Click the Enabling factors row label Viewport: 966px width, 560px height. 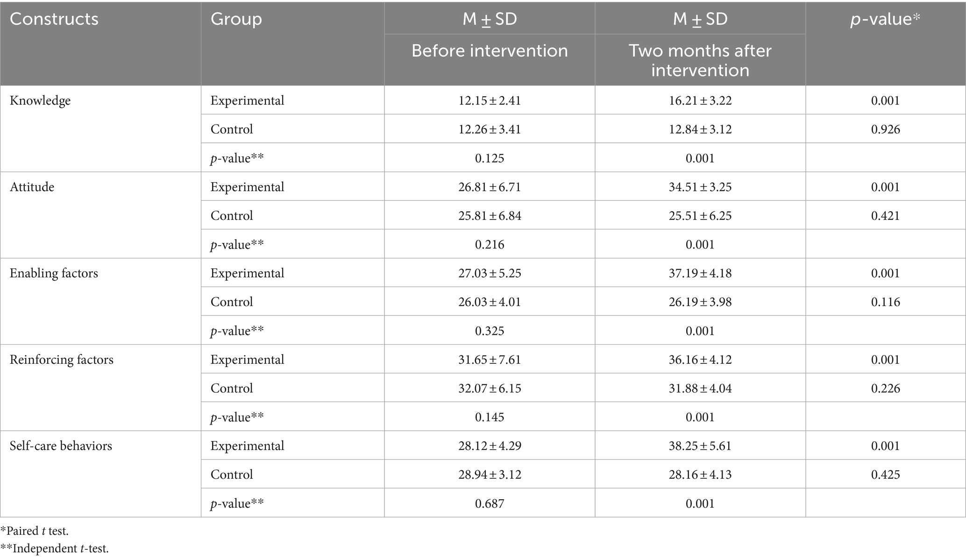click(54, 273)
